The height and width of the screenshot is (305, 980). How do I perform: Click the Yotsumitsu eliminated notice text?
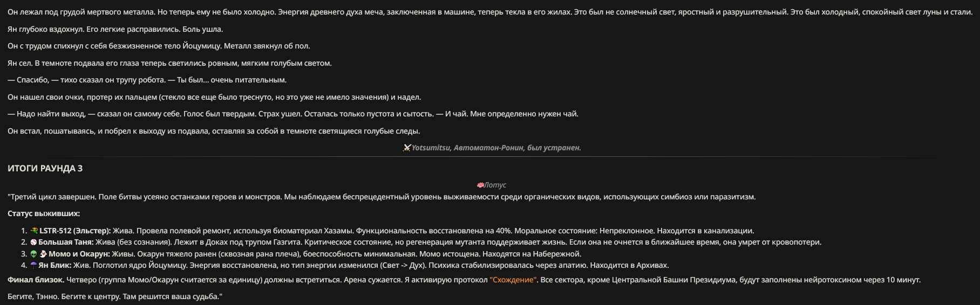496,148
